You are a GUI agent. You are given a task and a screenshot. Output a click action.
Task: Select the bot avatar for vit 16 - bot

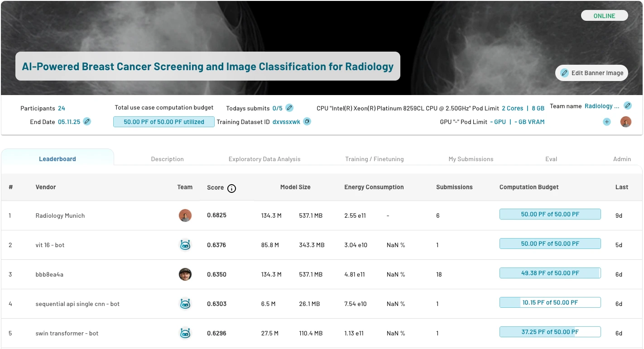pos(185,245)
